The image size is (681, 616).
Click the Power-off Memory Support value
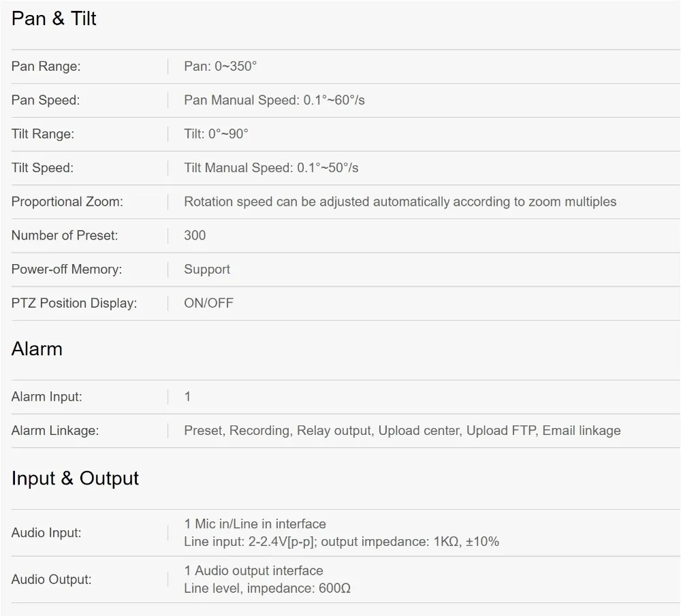point(207,270)
